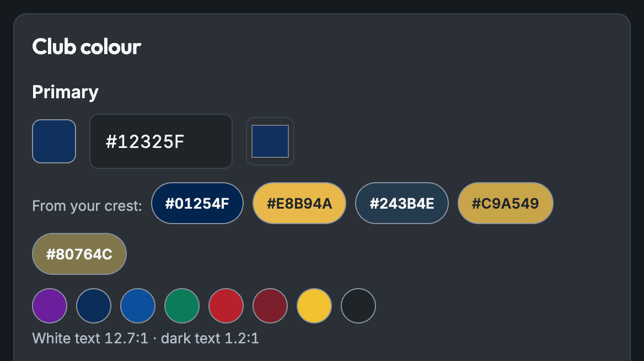Screen dimensions: 644x361
Task: Pick crest colour #243B4E
Action: coord(402,203)
